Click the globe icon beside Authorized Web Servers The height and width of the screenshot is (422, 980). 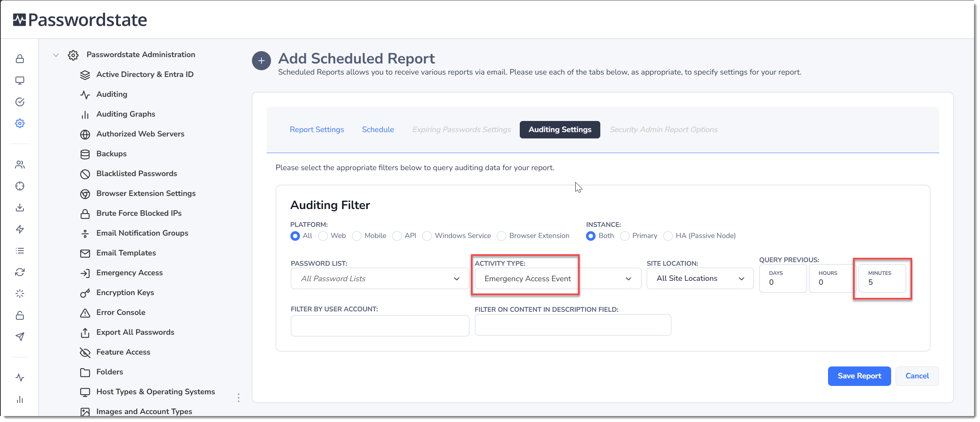(x=85, y=134)
